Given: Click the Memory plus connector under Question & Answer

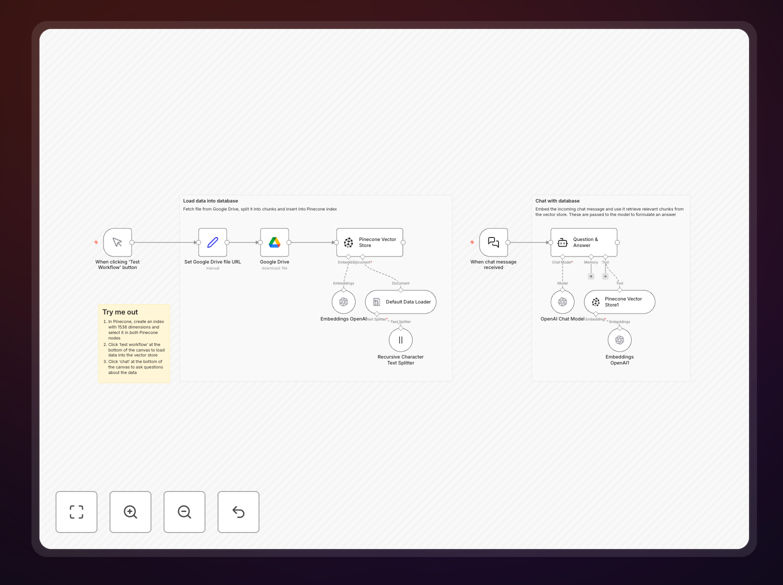Looking at the screenshot, I should tap(591, 276).
